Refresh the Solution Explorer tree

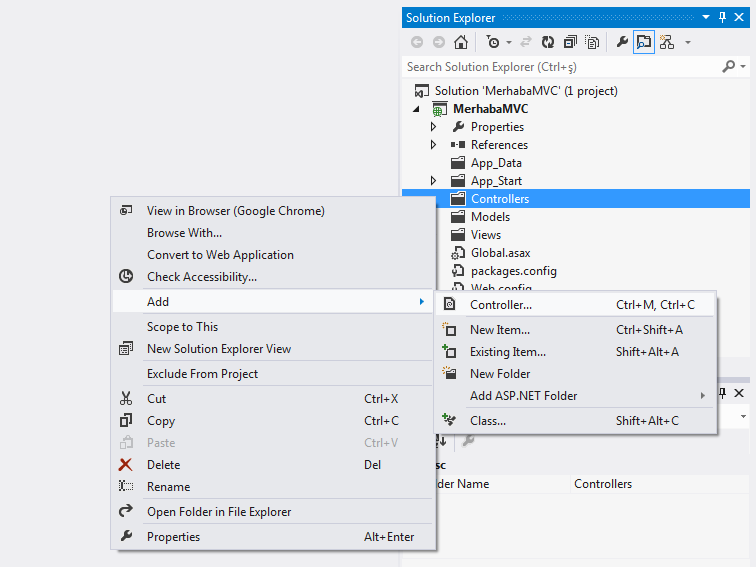[548, 42]
